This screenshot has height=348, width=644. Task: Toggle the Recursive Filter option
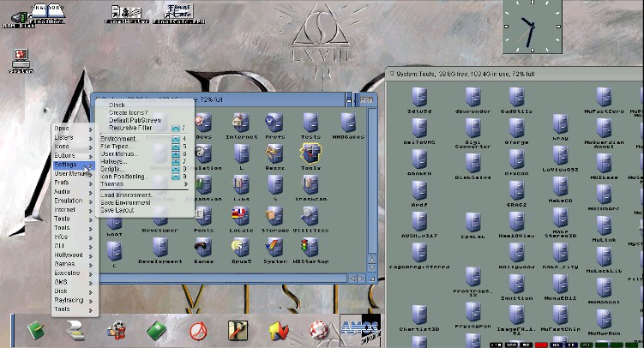[130, 128]
